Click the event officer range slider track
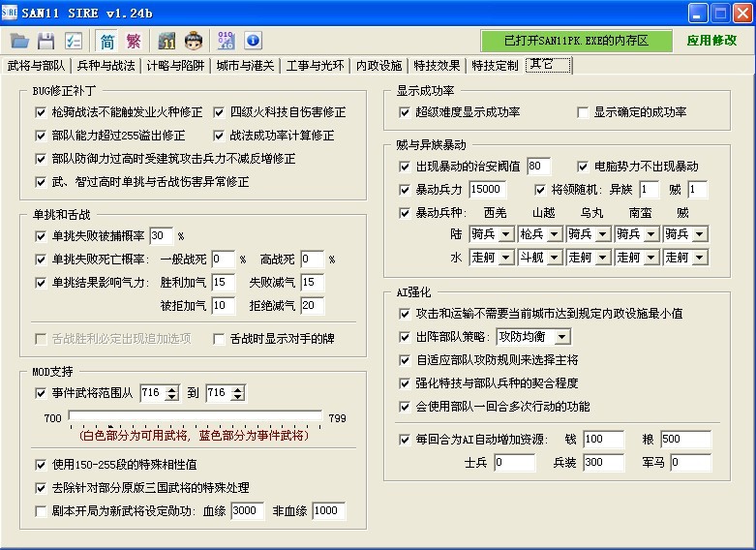The height and width of the screenshot is (550, 756). click(x=194, y=417)
